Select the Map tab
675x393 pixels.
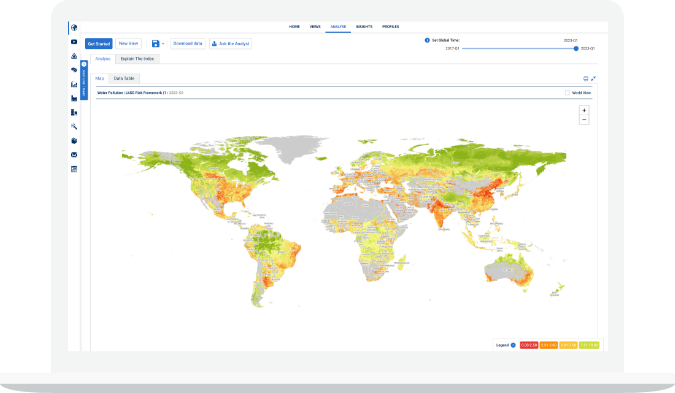[x=99, y=78]
